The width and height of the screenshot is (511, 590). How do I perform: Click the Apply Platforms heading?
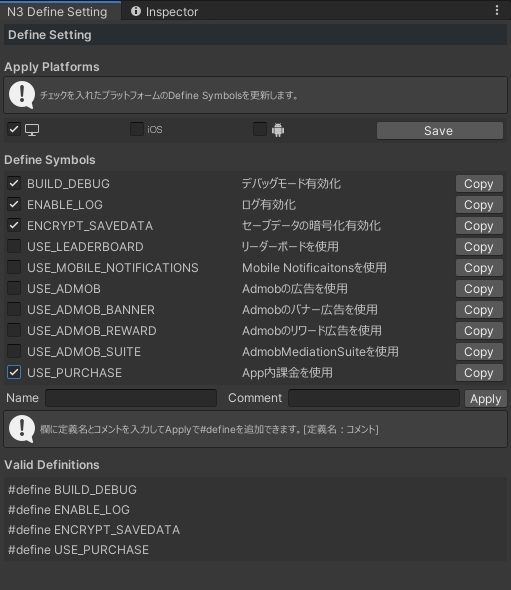click(52, 67)
